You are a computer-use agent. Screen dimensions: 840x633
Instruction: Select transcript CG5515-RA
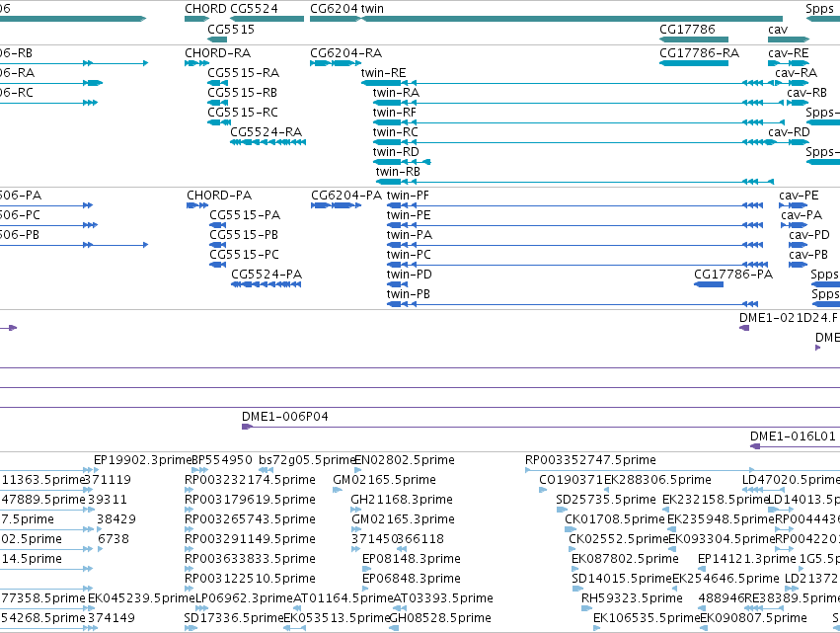(x=243, y=72)
